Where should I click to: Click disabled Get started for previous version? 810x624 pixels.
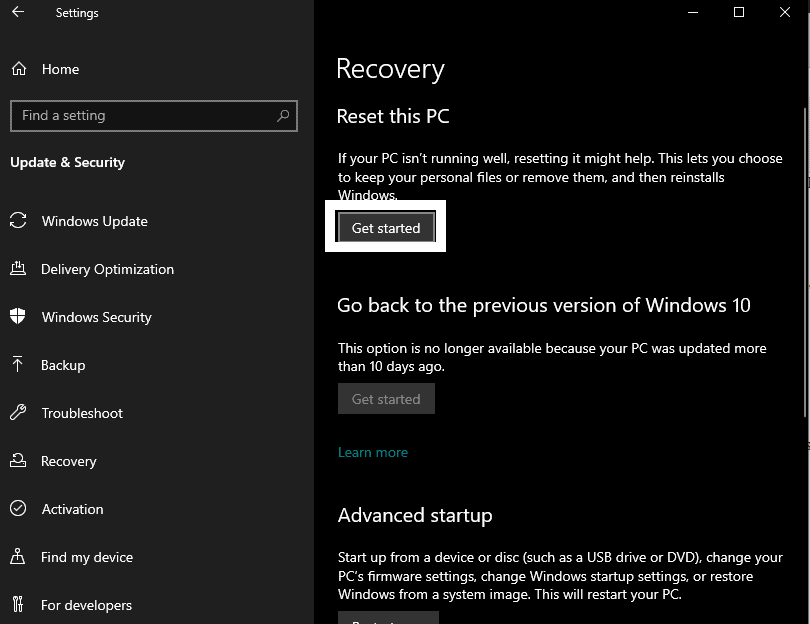click(x=386, y=399)
